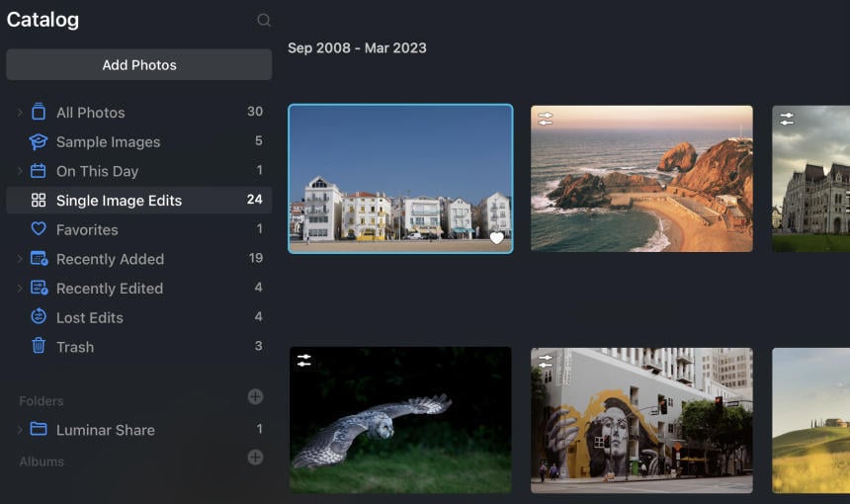The image size is (850, 504).
Task: Expand the All Photos tree arrow
Action: click(x=20, y=113)
